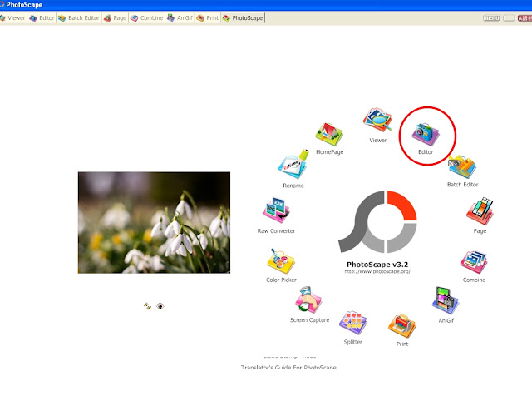Open the Print icon in the circular menu
The image size is (532, 406).
(x=402, y=326)
